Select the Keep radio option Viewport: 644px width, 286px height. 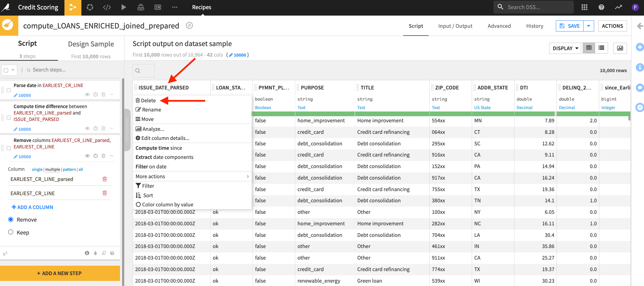(x=11, y=232)
